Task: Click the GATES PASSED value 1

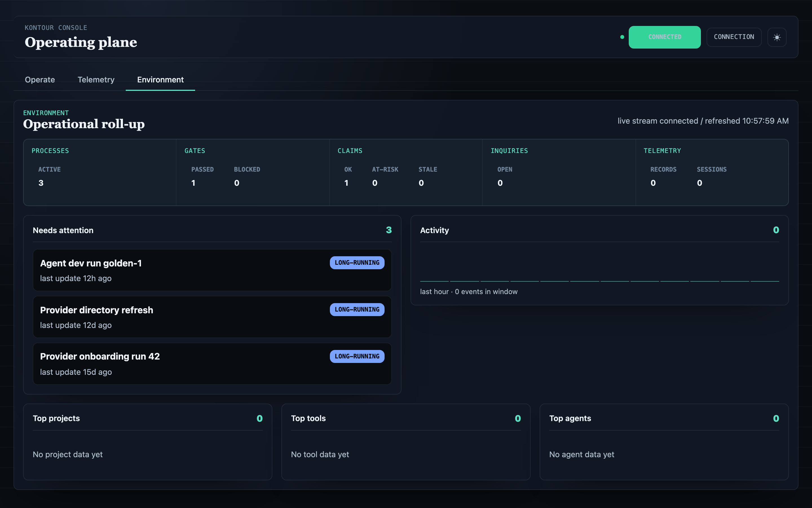Action: click(x=193, y=183)
